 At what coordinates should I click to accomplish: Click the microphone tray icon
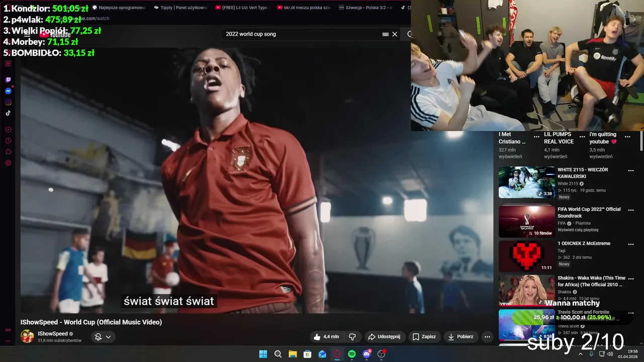pos(591,354)
